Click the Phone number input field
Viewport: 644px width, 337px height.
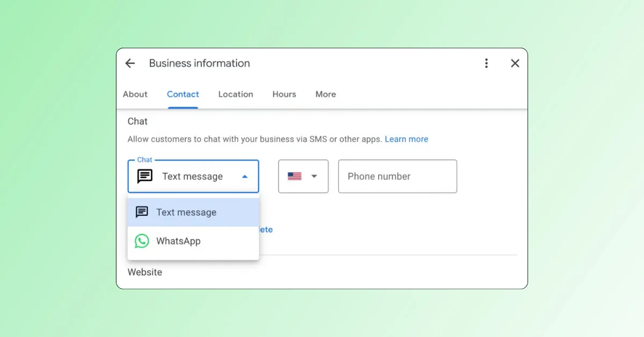[x=398, y=176]
